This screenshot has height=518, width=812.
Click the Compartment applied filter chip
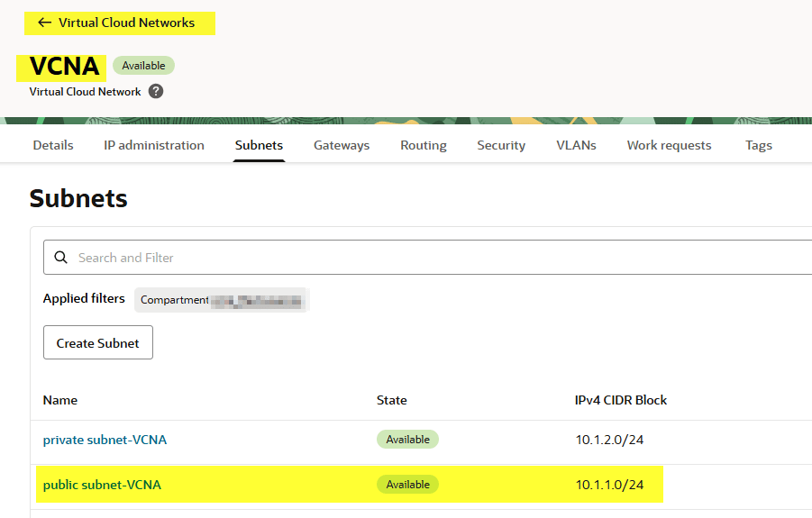pyautogui.click(x=222, y=300)
